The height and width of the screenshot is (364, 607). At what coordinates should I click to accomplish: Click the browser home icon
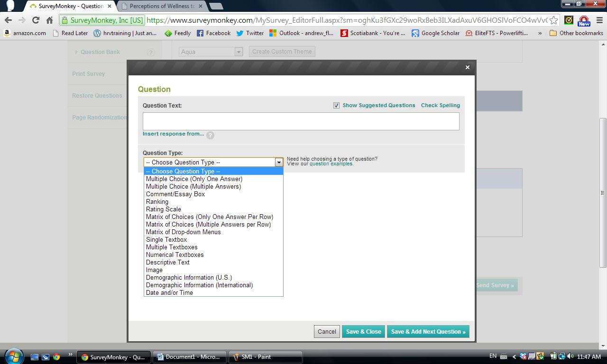49,20
